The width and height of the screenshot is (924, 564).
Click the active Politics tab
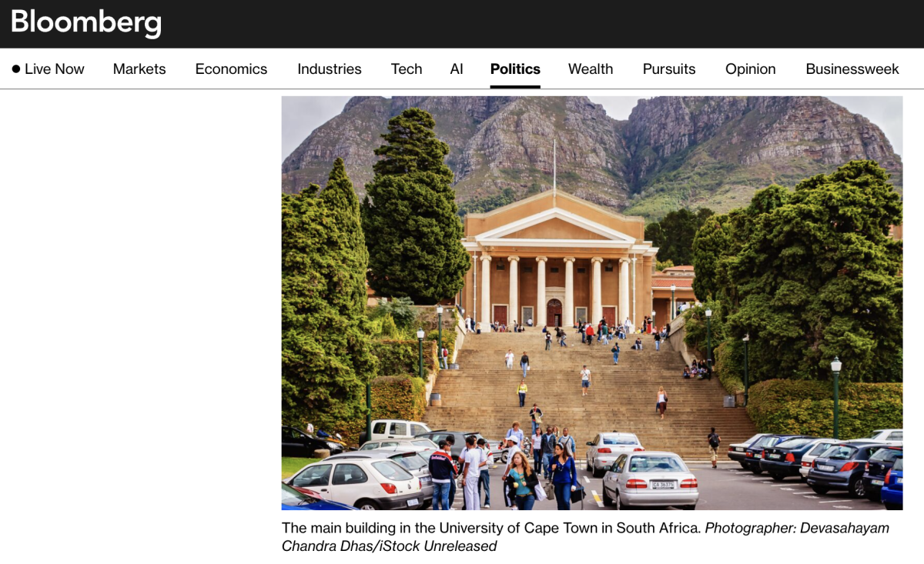click(515, 69)
